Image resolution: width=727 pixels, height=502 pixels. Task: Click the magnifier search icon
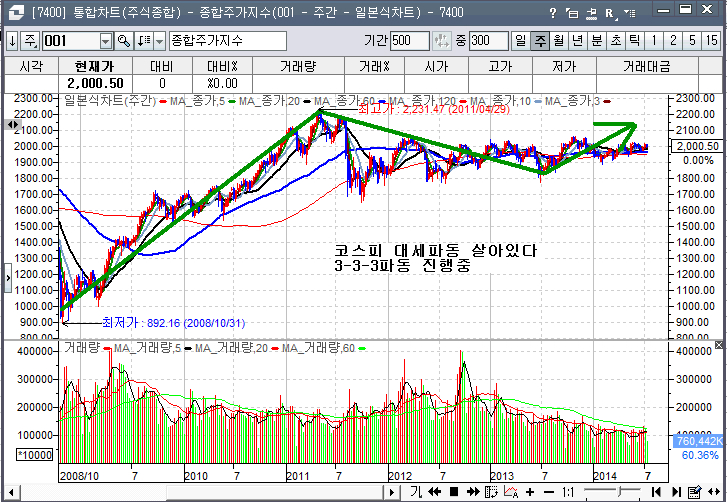pos(124,41)
